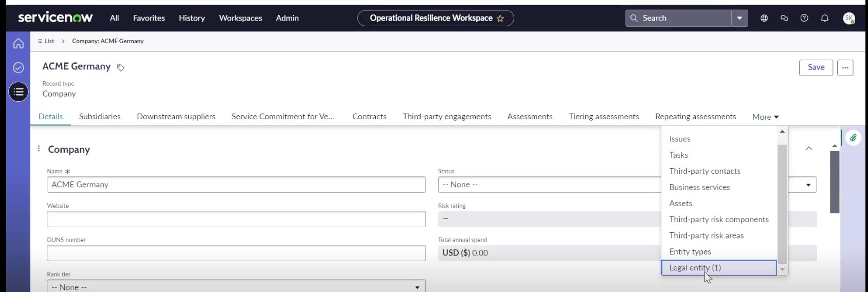Save the ACME Germany record
Screen dimensions: 868x292
tap(816, 68)
